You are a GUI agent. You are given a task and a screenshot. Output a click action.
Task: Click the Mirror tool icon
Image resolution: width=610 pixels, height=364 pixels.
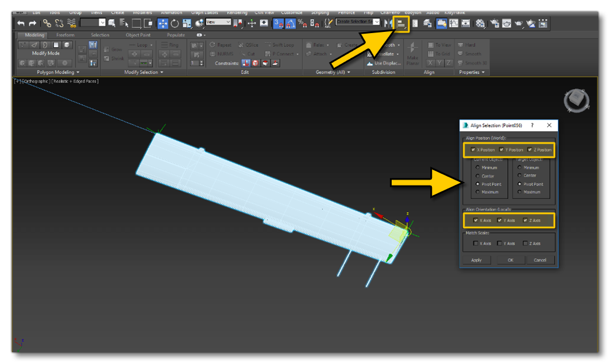pyautogui.click(x=389, y=24)
